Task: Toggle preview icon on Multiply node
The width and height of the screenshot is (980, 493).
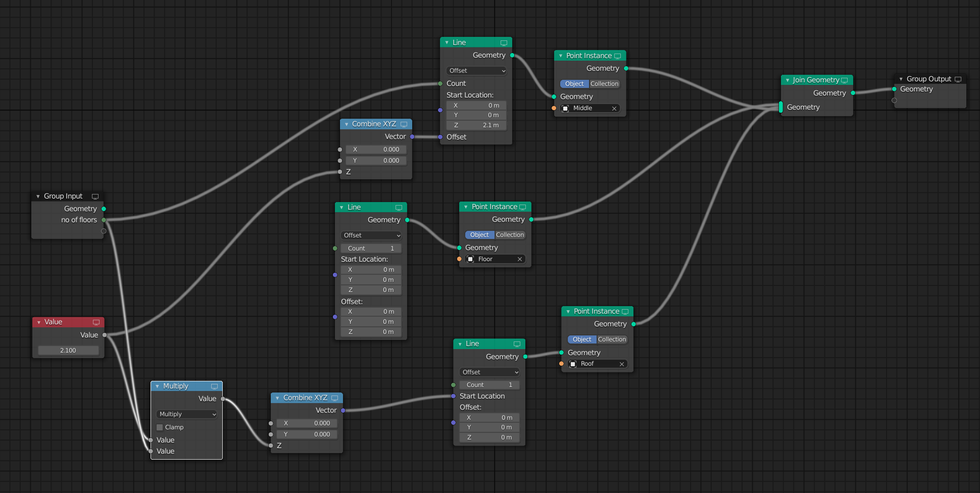Action: (214, 386)
